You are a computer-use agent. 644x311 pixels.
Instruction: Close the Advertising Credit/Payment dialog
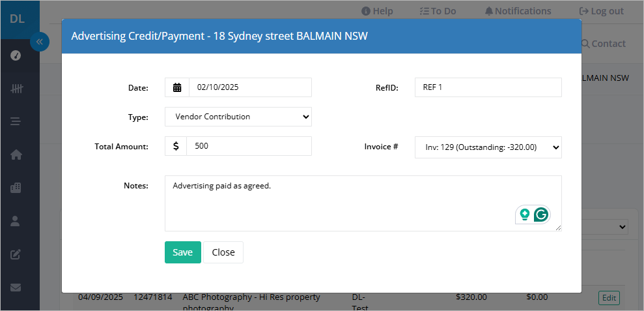(x=223, y=252)
